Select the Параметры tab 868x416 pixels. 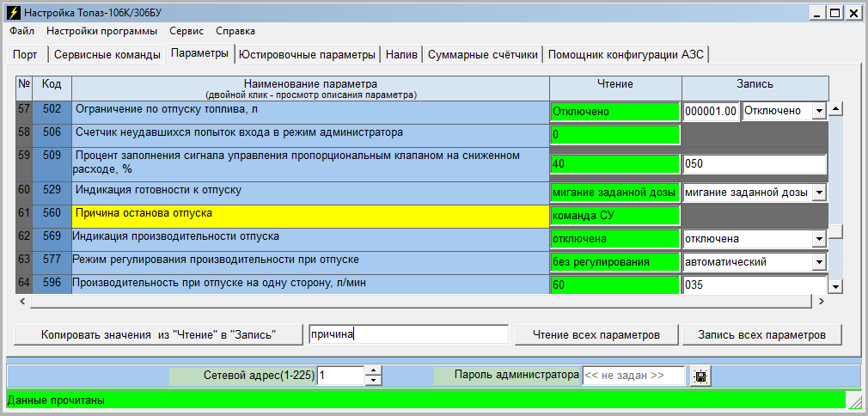[200, 53]
